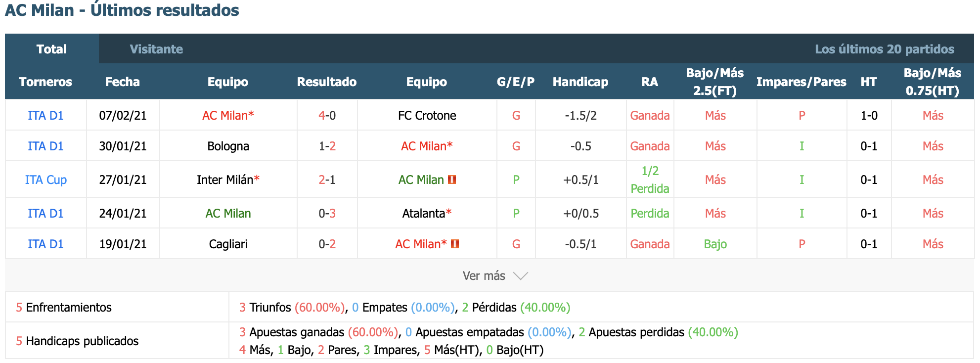Image resolution: width=980 pixels, height=363 pixels.
Task: Select the Total tab
Action: pyautogui.click(x=52, y=49)
